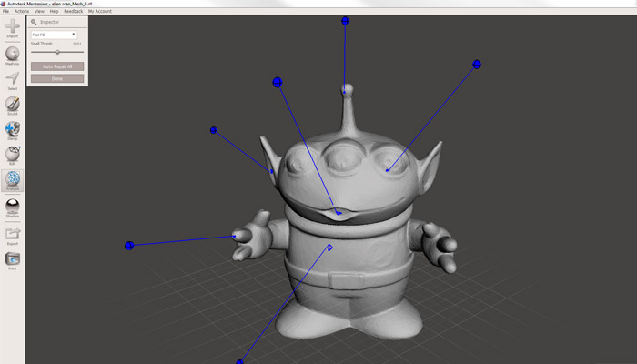637x364 pixels.
Task: Choose the Select tool arrow icon
Action: (x=13, y=79)
